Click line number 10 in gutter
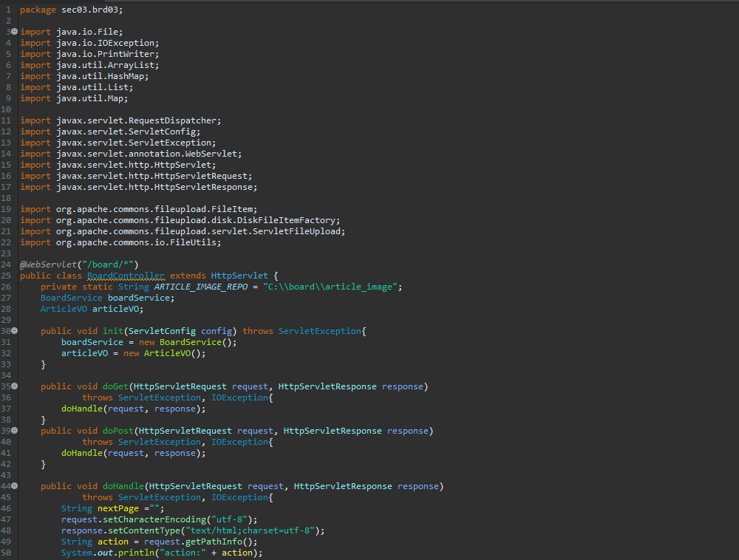Screen dimensions: 739x560 6,109
